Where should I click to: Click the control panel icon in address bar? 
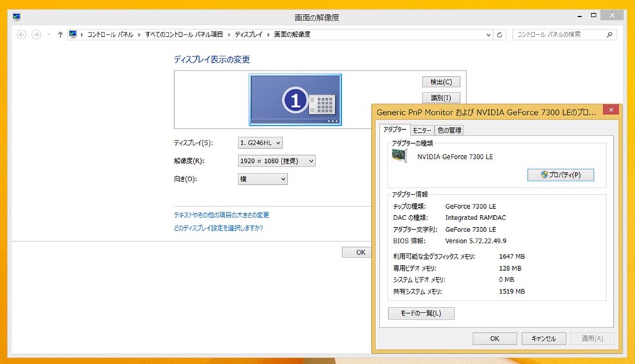(73, 35)
